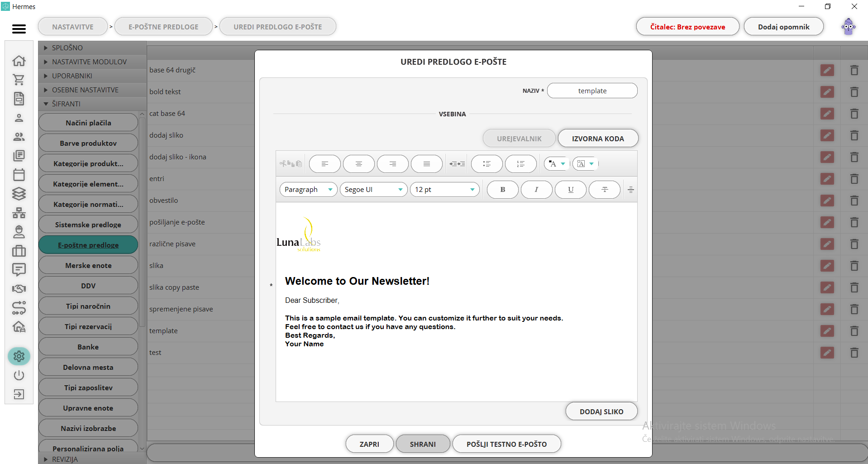Open the handshake sidebar icon
This screenshot has width=868, height=464.
[19, 289]
